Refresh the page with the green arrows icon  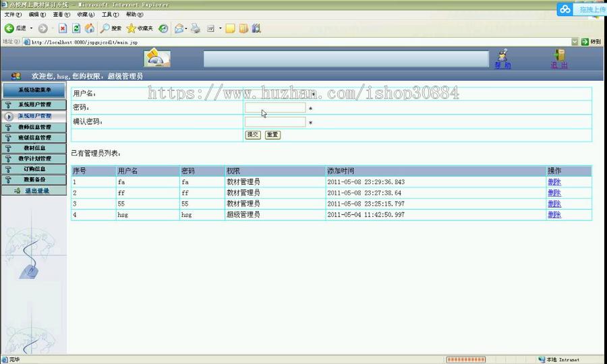click(76, 28)
